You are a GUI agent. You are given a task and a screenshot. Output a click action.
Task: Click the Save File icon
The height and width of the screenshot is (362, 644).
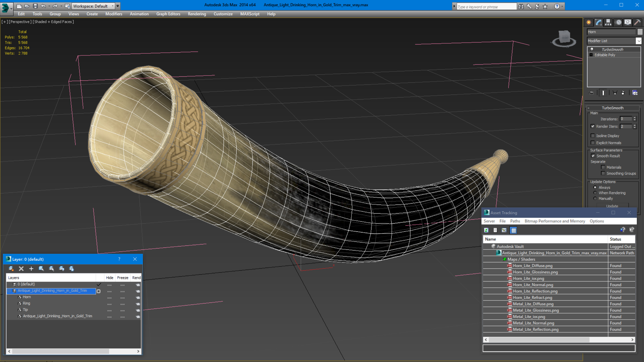tap(35, 6)
